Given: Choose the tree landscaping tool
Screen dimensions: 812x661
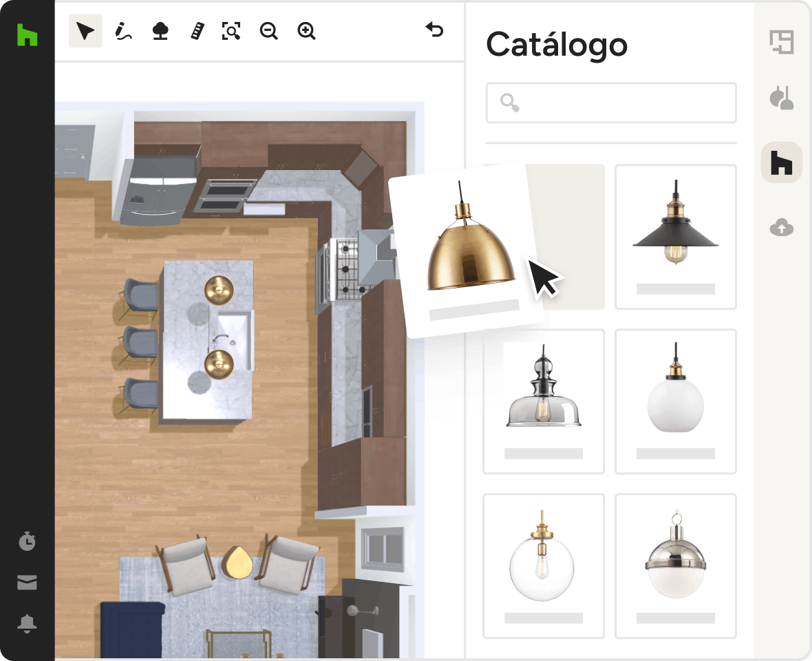Looking at the screenshot, I should (x=160, y=31).
